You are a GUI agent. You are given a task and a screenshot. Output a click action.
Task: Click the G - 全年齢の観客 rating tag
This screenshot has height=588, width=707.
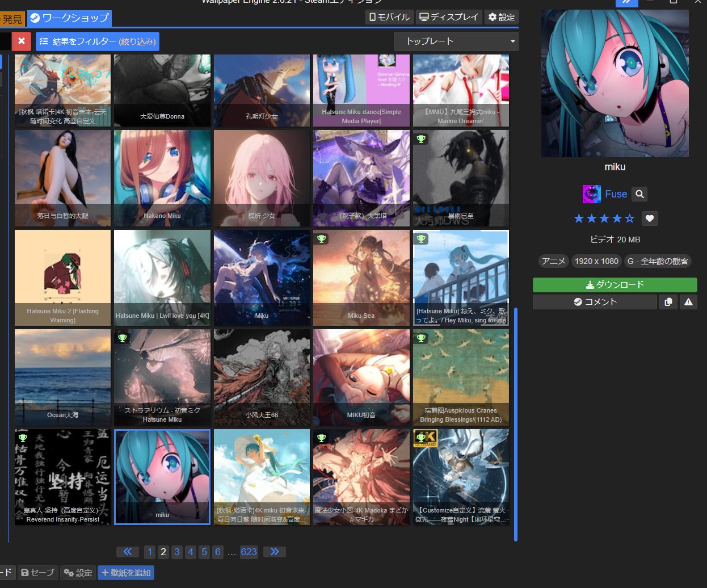pyautogui.click(x=658, y=261)
